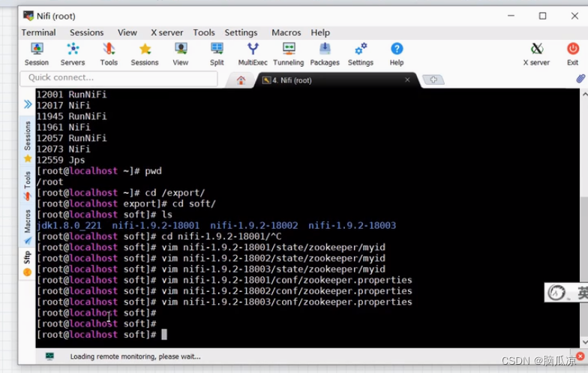
Task: Open the Packages toolbar icon
Action: point(325,54)
